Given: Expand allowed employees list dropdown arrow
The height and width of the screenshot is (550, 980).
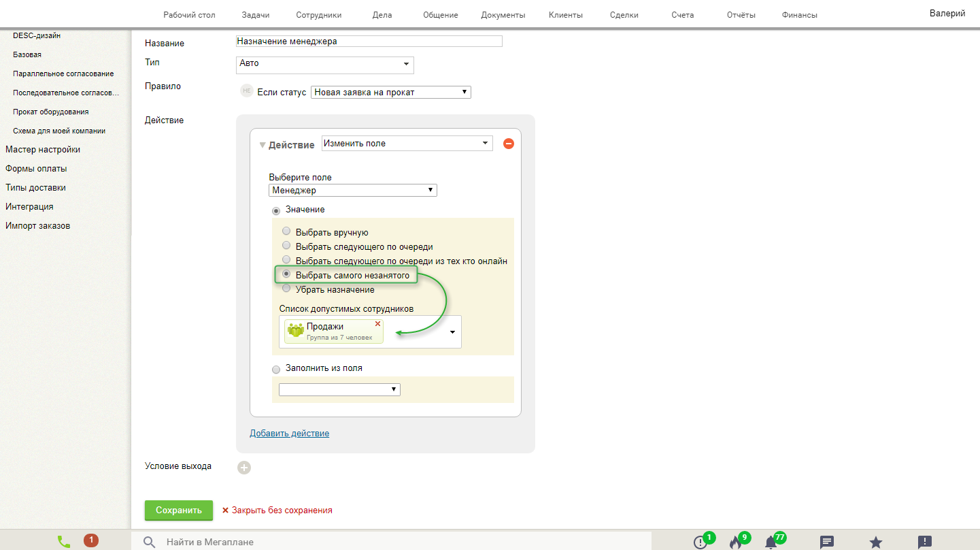Looking at the screenshot, I should pos(453,332).
